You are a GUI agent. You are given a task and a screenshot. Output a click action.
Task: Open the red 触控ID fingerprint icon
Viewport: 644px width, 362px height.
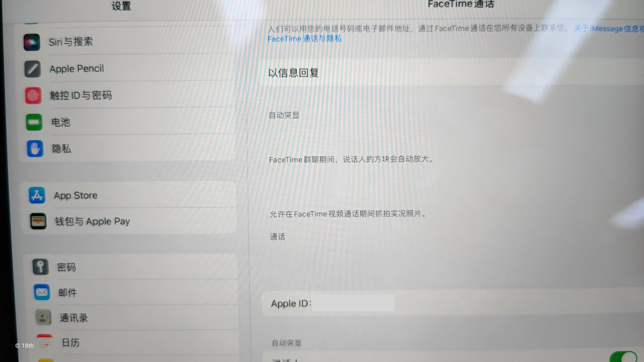(x=33, y=96)
